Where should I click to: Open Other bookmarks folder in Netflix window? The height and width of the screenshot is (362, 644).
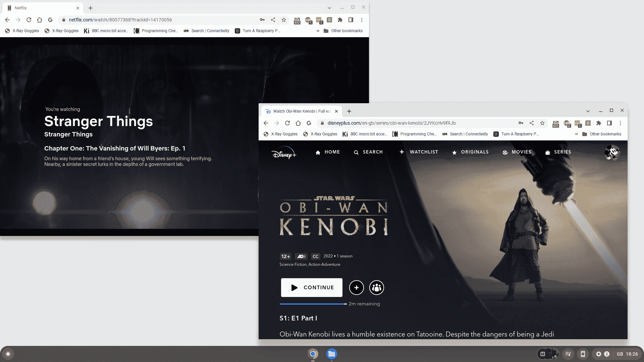pyautogui.click(x=343, y=31)
